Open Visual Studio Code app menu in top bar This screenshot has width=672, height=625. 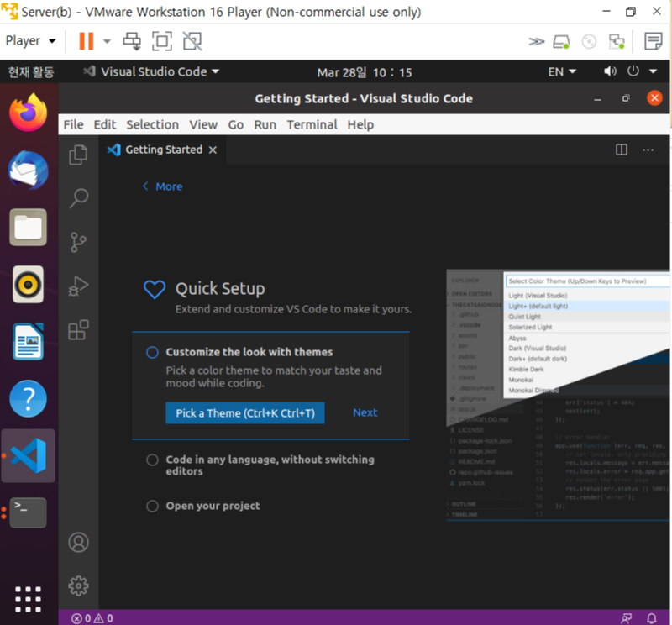pyautogui.click(x=152, y=71)
